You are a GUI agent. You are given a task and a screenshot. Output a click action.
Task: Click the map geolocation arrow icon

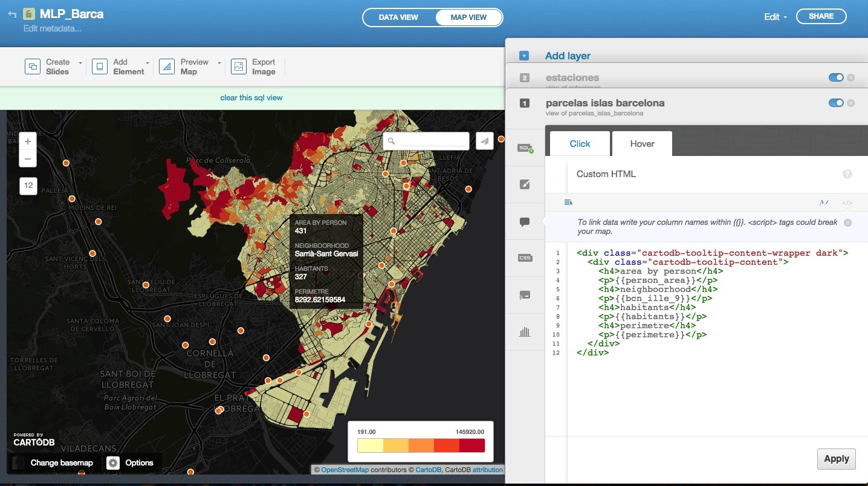(x=484, y=141)
